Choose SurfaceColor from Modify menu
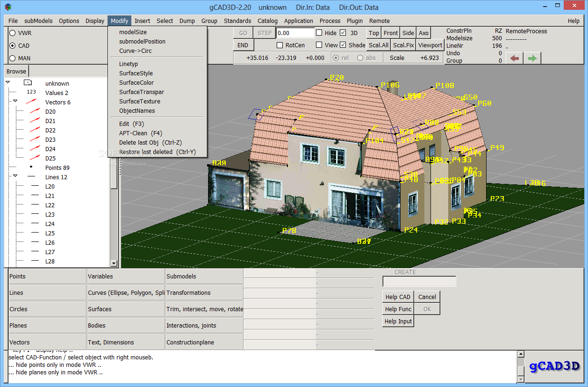The image size is (588, 387). point(136,83)
